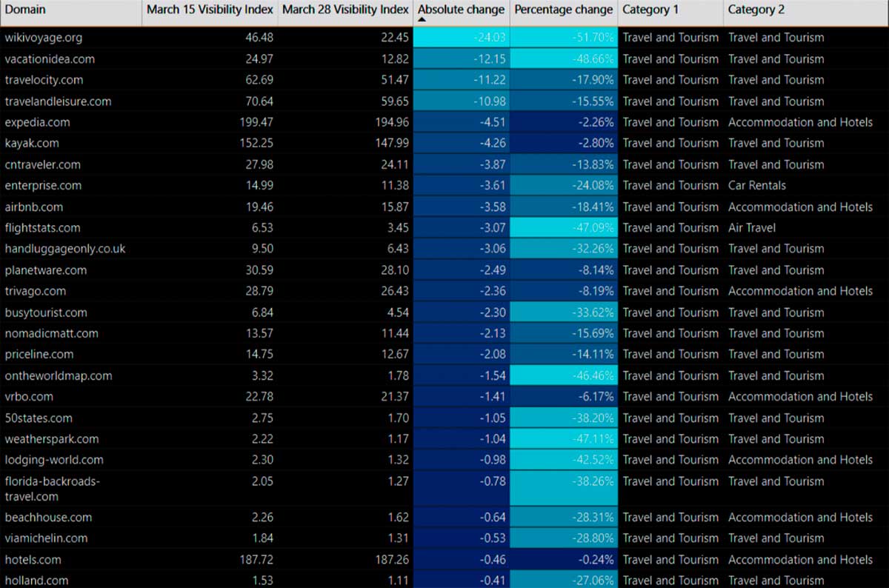
Task: Click the -38.26% percentage change cell
Action: (x=564, y=489)
